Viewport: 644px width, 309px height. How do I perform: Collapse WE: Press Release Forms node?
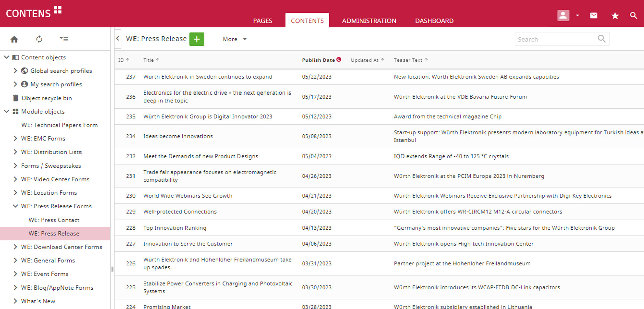[15, 206]
